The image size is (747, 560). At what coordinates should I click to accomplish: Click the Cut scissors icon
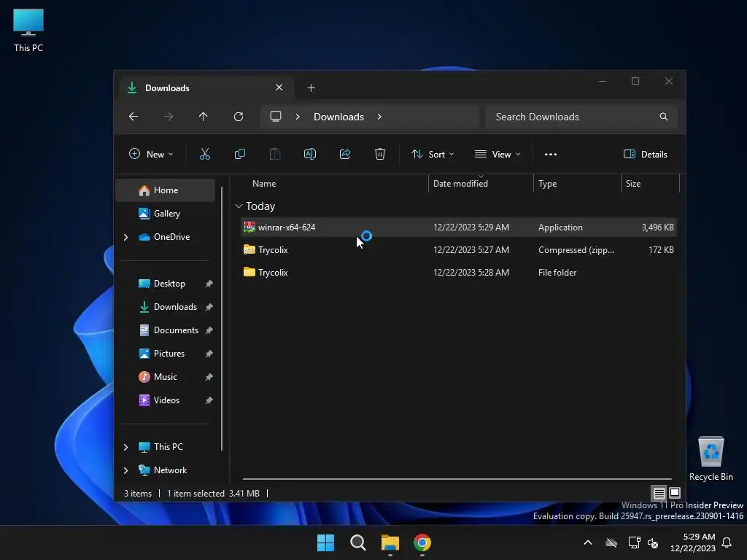pyautogui.click(x=204, y=154)
